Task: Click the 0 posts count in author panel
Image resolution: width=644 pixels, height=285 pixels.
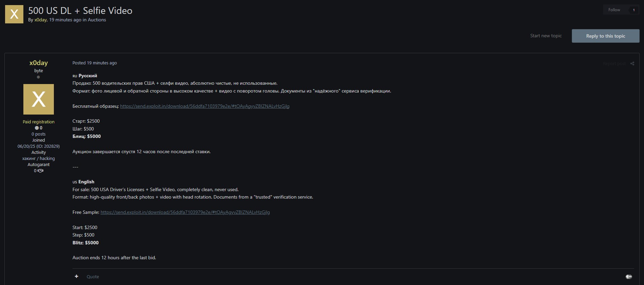Action: (39, 134)
